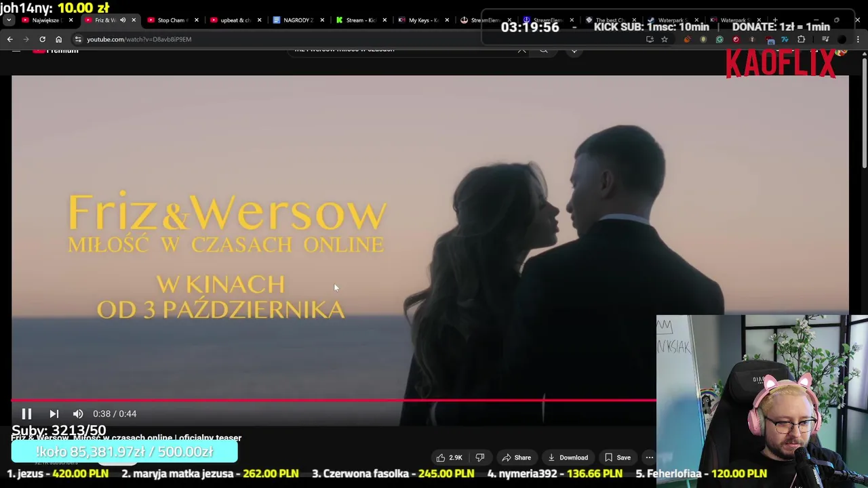Click the YouTube Premium logo
The height and width of the screenshot is (488, 868).
point(56,50)
